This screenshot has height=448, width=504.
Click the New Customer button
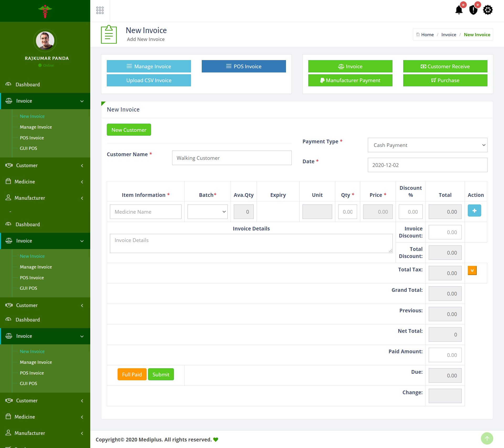tap(129, 130)
